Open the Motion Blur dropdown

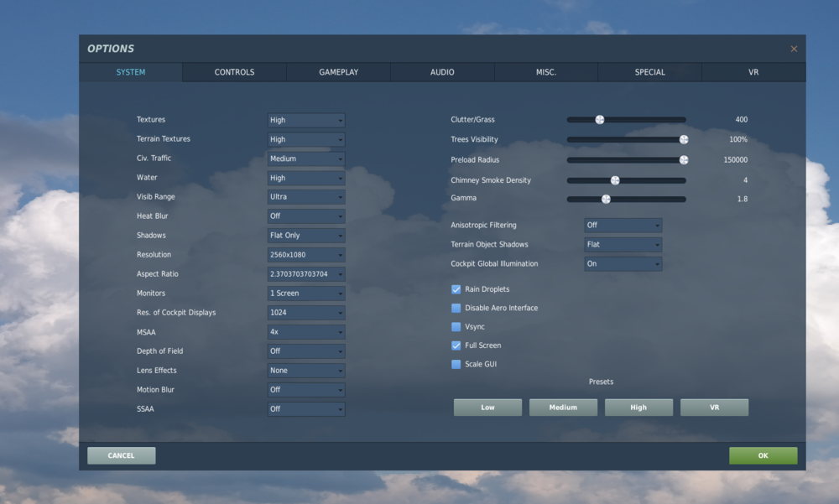pos(306,389)
